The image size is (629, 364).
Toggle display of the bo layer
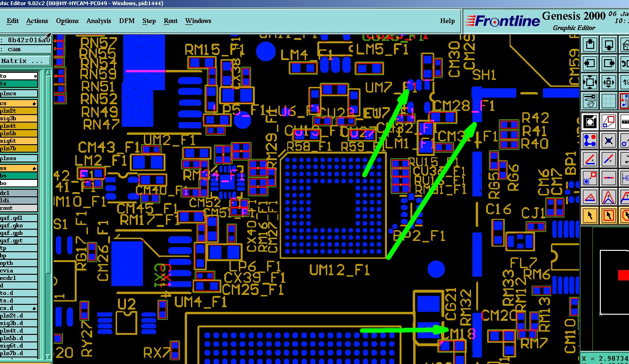pyautogui.click(x=19, y=183)
